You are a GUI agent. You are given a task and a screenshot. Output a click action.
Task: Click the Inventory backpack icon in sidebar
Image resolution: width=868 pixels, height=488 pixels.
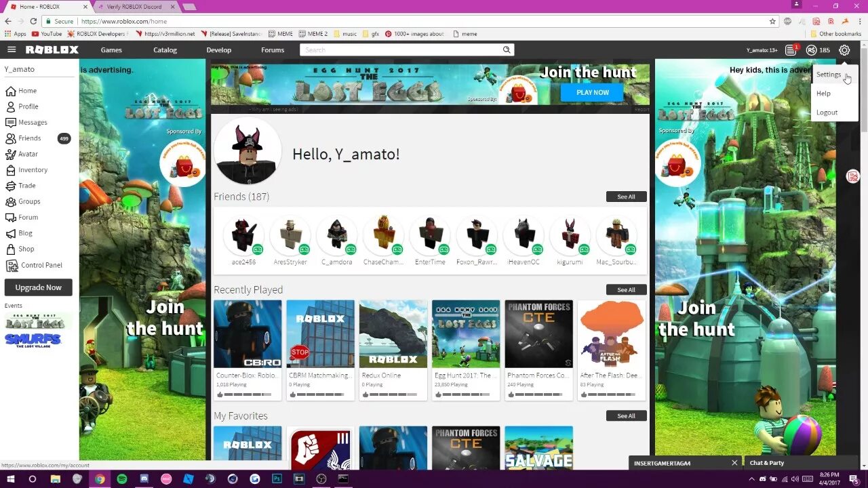11,170
